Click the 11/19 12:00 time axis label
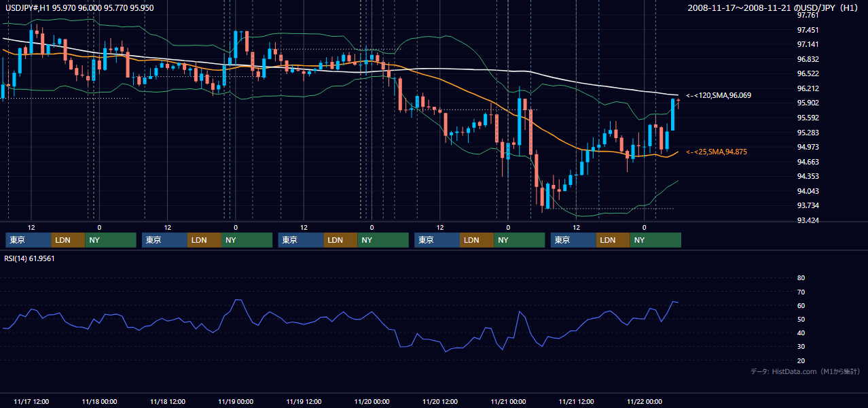 click(304, 402)
